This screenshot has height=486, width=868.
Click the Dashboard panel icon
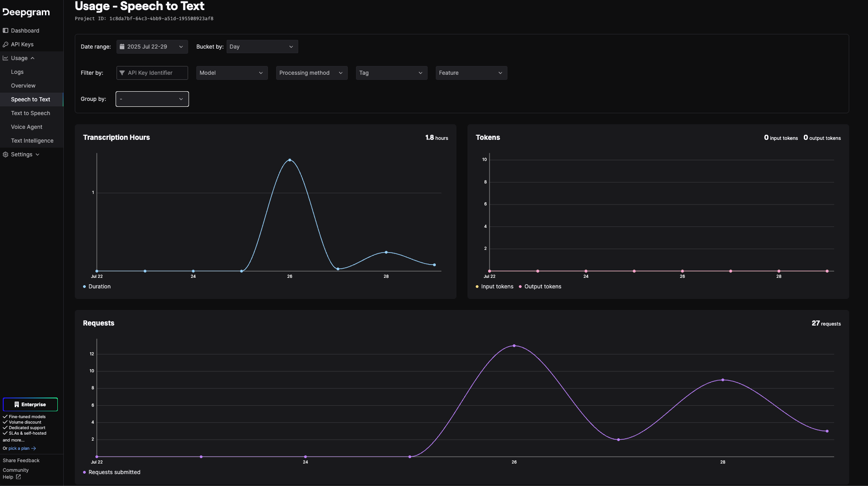click(6, 31)
